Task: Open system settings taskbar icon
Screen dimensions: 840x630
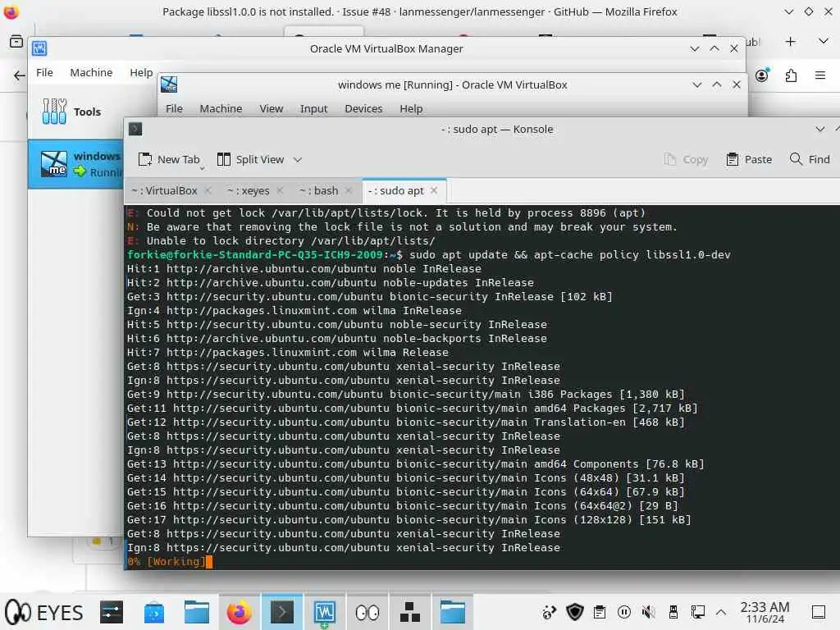Action: 112,612
